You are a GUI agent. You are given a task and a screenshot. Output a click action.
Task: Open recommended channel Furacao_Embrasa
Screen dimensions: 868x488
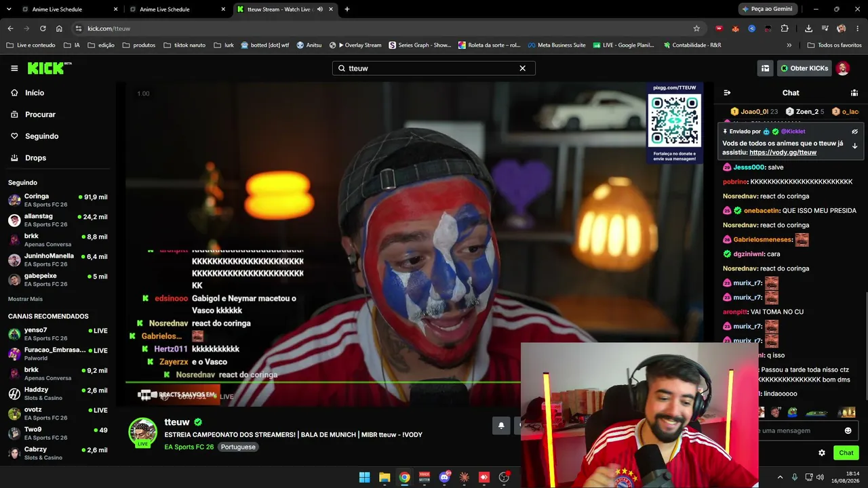click(x=58, y=354)
